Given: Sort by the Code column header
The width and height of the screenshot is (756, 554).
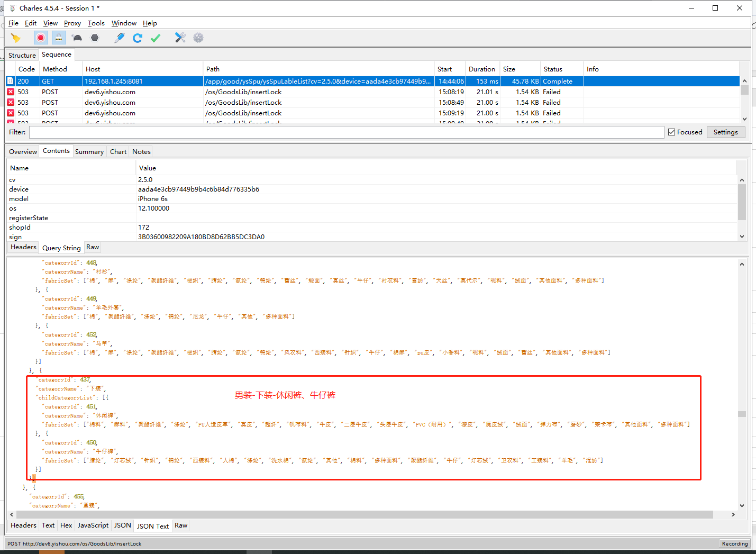Looking at the screenshot, I should [26, 69].
